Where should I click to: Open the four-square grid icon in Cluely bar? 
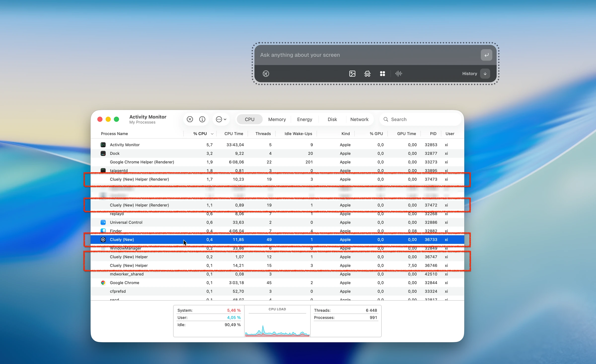point(382,74)
